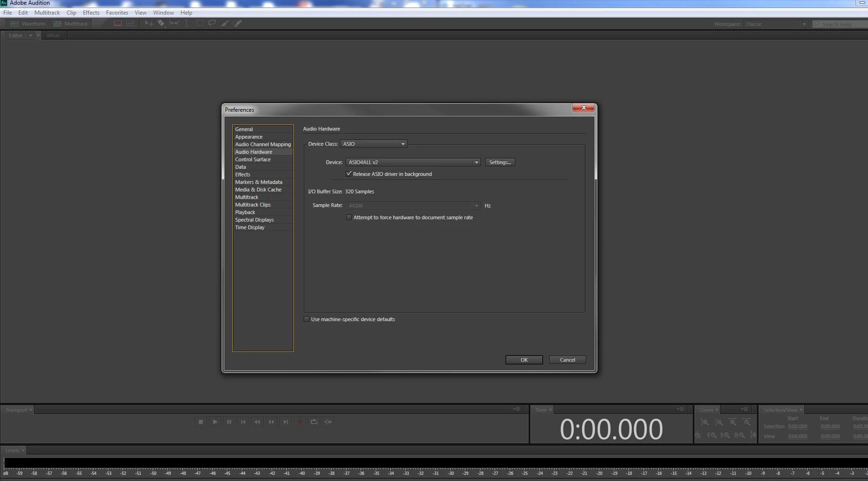The image size is (868, 481).
Task: Open the Favorites menu
Action: pos(117,13)
